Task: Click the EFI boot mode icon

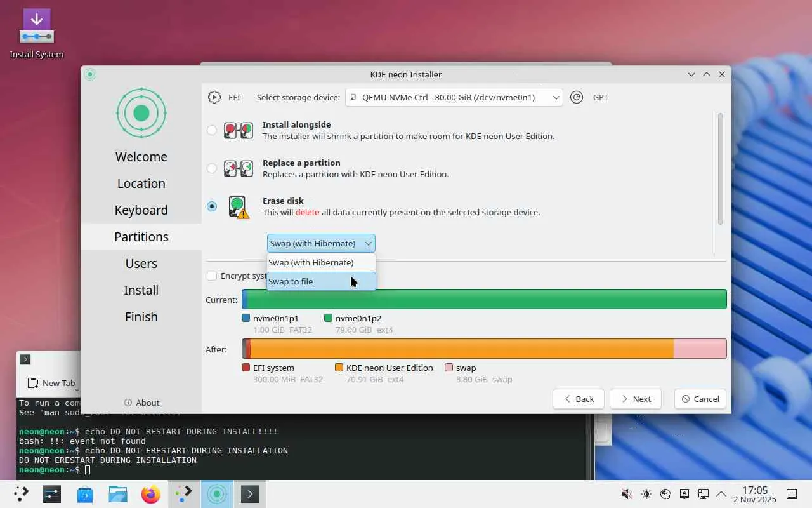Action: pos(214,97)
